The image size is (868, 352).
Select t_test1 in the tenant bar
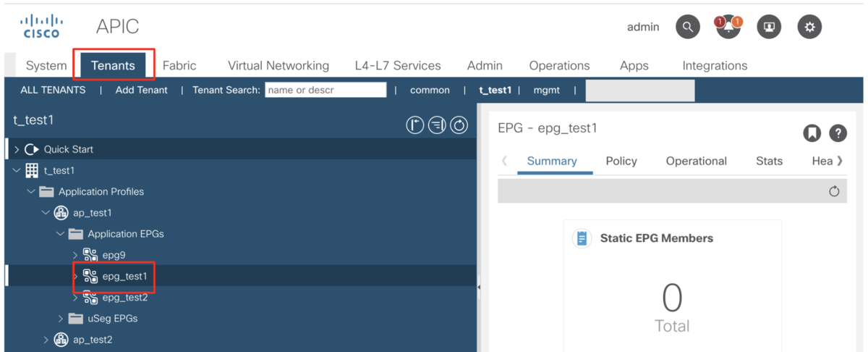pyautogui.click(x=495, y=90)
